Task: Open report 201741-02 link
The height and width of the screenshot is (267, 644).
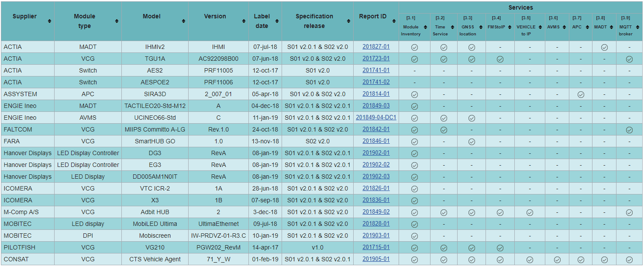Action: pyautogui.click(x=376, y=82)
